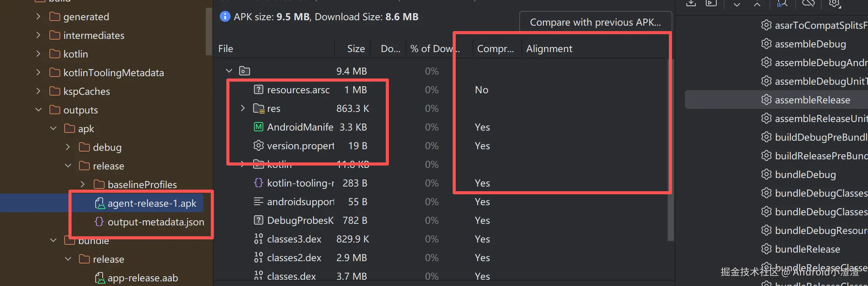Expand the baselineProfiles folder
The image size is (868, 286).
(82, 185)
